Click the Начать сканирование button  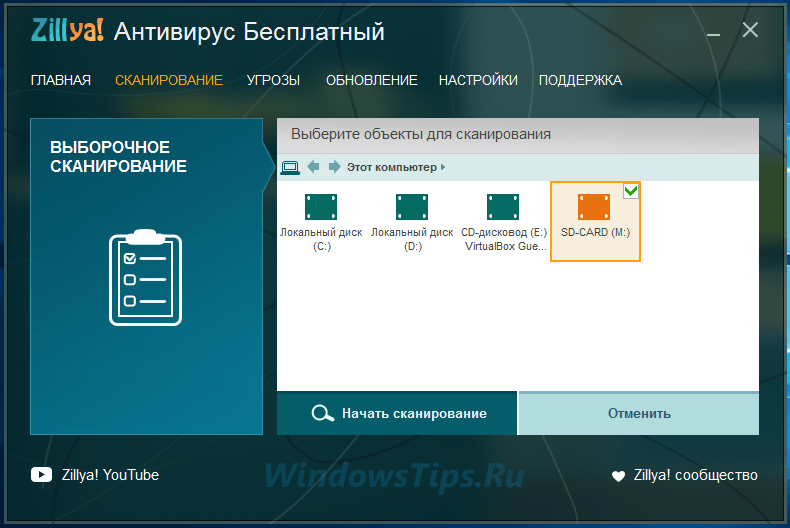(397, 413)
